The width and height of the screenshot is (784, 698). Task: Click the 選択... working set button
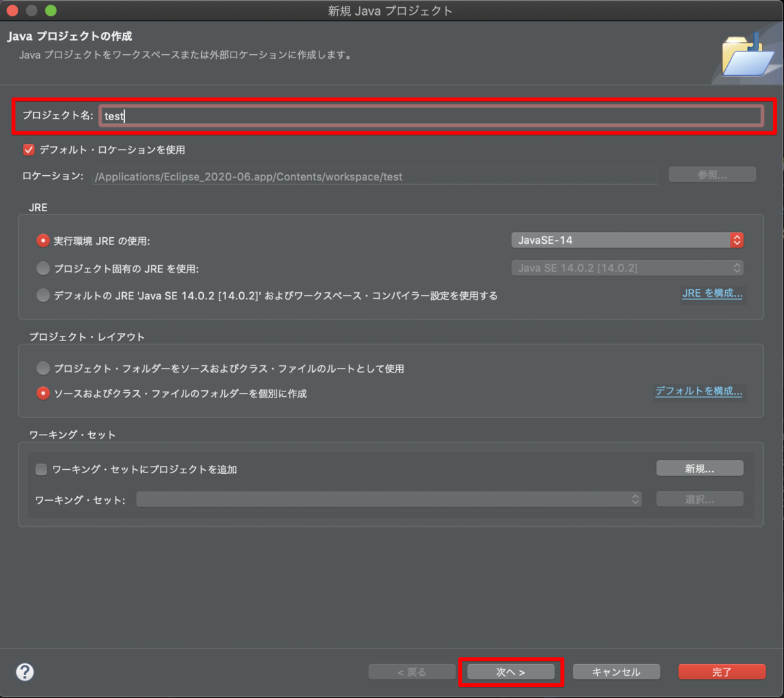click(700, 499)
